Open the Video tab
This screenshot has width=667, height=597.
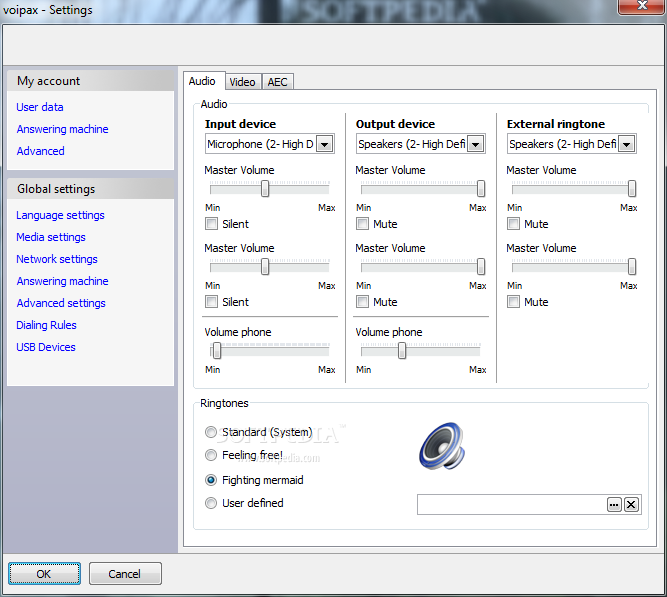tap(242, 82)
